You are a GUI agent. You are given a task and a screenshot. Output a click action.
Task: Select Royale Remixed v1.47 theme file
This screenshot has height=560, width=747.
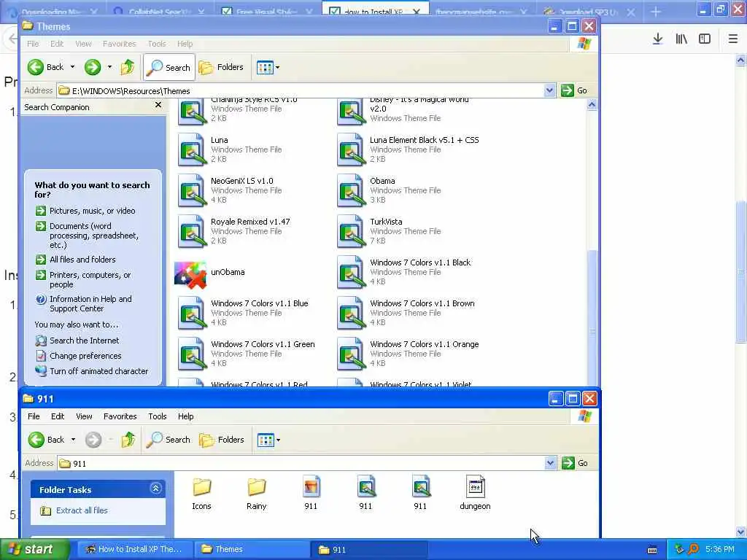(x=191, y=231)
